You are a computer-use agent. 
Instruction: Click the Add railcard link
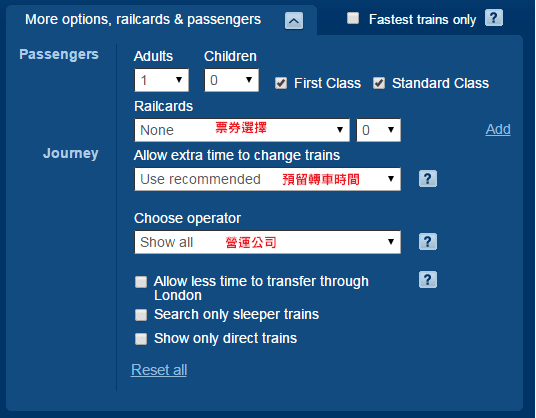[x=498, y=130]
